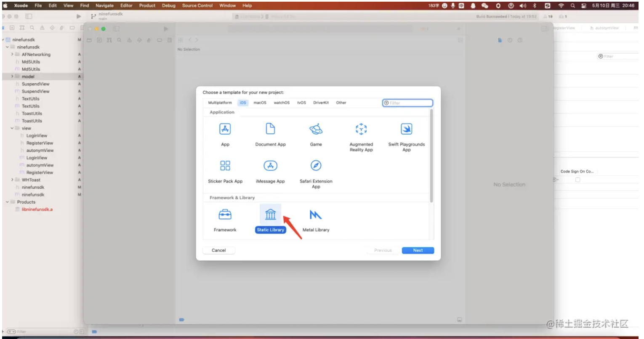This screenshot has width=644, height=339.
Task: Open the Editor menu
Action: [126, 5]
